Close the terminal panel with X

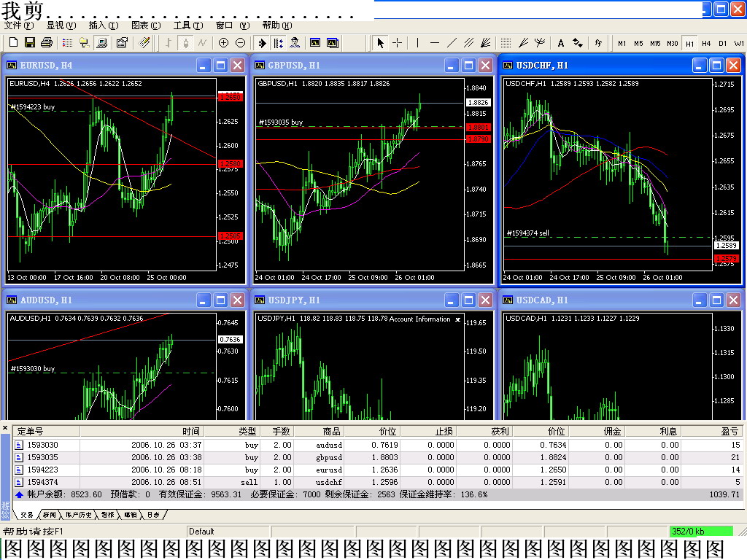coord(5,428)
